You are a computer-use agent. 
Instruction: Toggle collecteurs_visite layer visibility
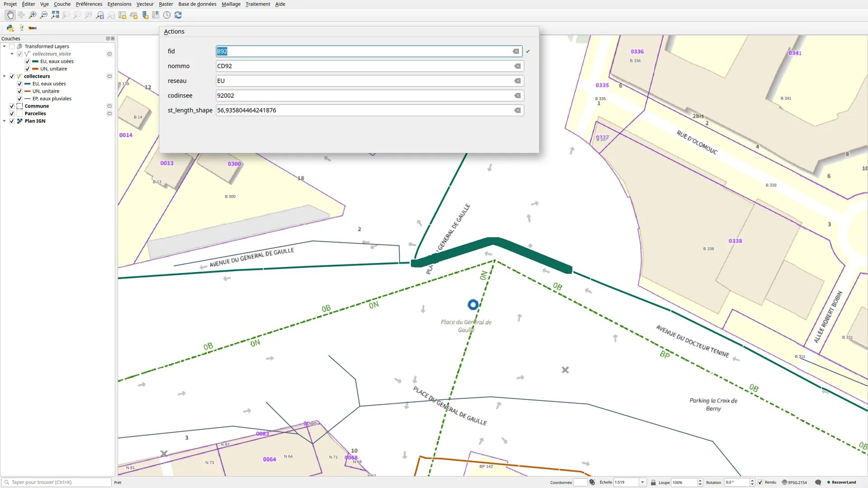pos(19,54)
